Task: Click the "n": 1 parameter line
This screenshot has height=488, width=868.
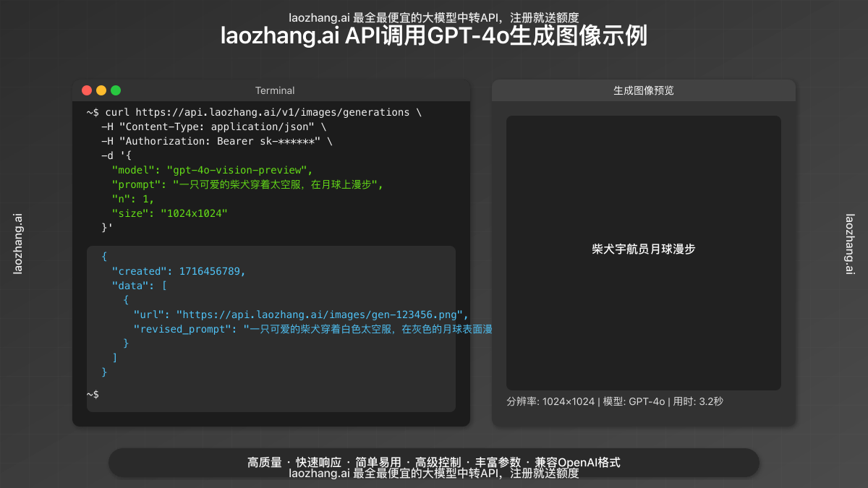Action: pos(133,199)
